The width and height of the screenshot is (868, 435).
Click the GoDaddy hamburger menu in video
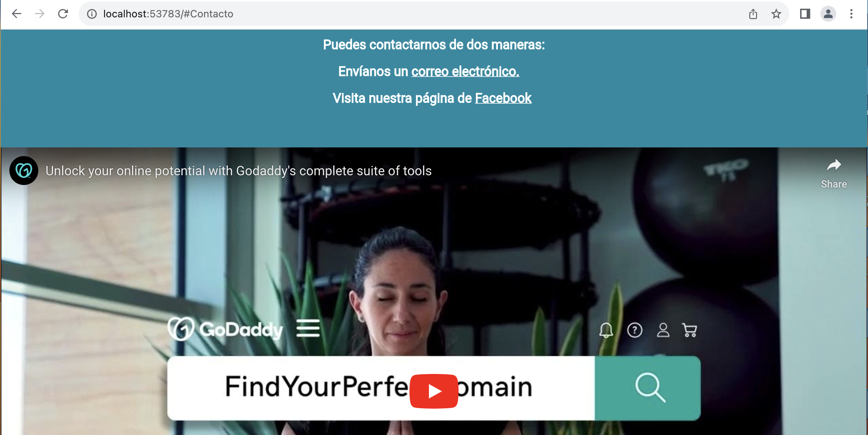click(x=308, y=328)
